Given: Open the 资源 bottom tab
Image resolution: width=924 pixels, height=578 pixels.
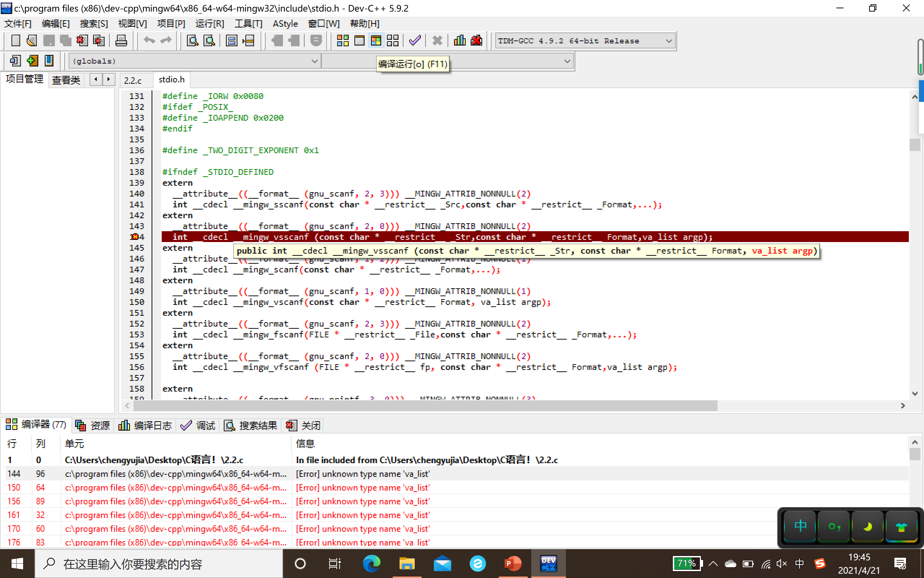Looking at the screenshot, I should click(x=93, y=426).
